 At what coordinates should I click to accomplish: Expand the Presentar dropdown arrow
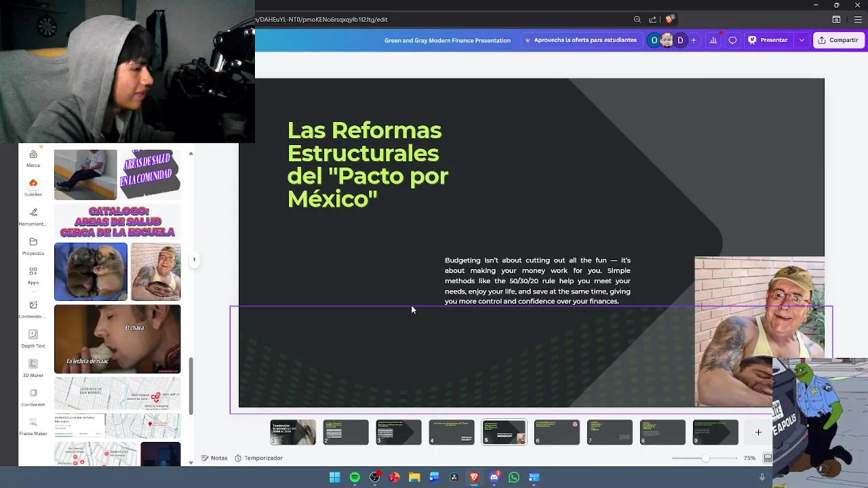tap(802, 40)
